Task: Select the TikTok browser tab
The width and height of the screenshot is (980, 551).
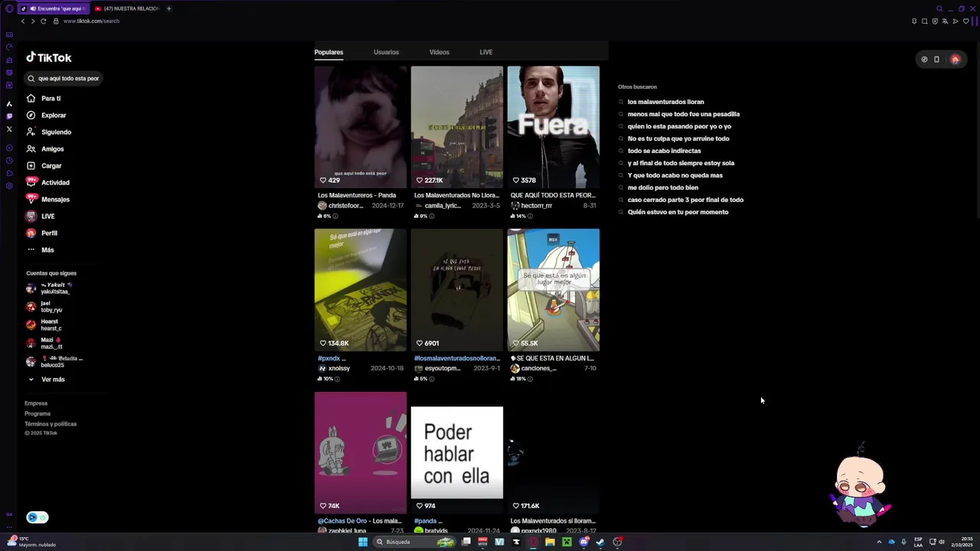Action: [52, 8]
